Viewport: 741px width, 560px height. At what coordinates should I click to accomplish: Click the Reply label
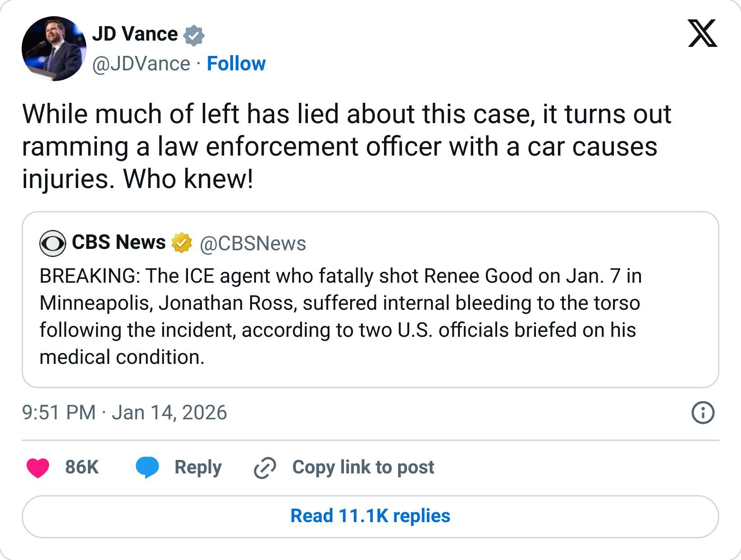198,467
